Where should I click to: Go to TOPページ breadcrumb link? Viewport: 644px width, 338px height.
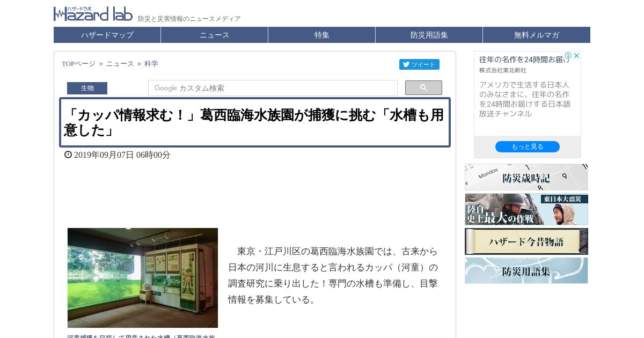tap(78, 64)
